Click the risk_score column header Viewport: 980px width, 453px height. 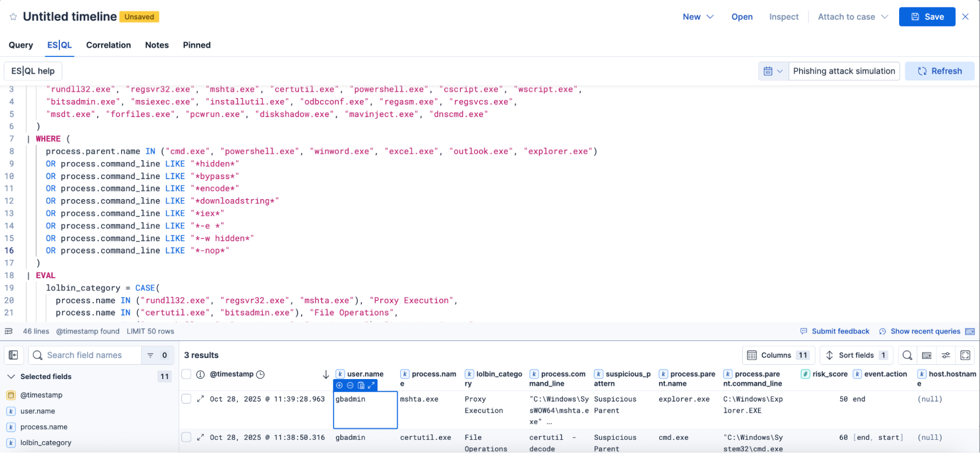pos(829,374)
